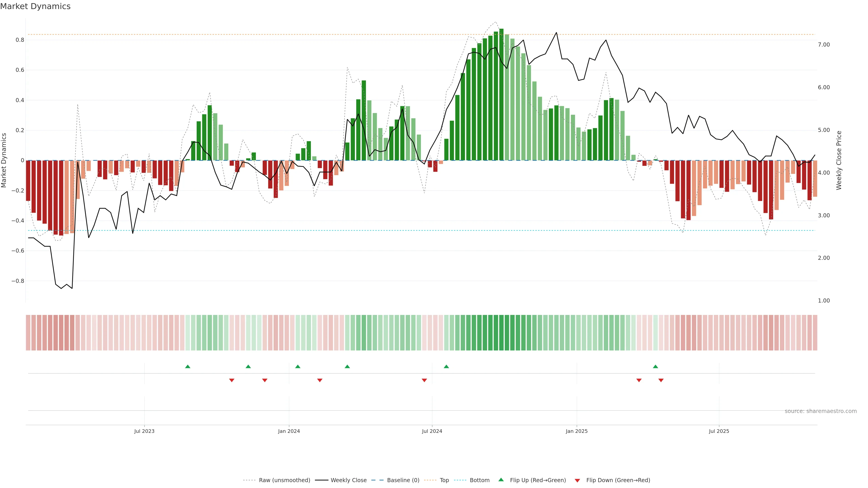This screenshot has width=868, height=488.
Task: Click the source: sharemaestro.com text
Action: 821,411
